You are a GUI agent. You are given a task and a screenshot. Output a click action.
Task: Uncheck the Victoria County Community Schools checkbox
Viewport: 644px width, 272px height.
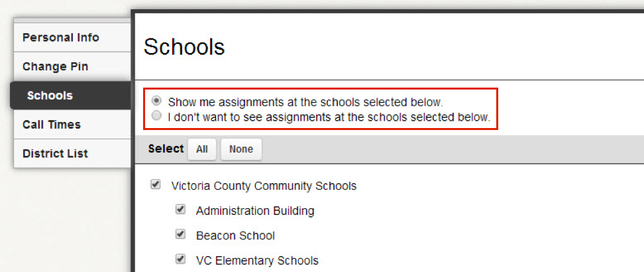155,184
